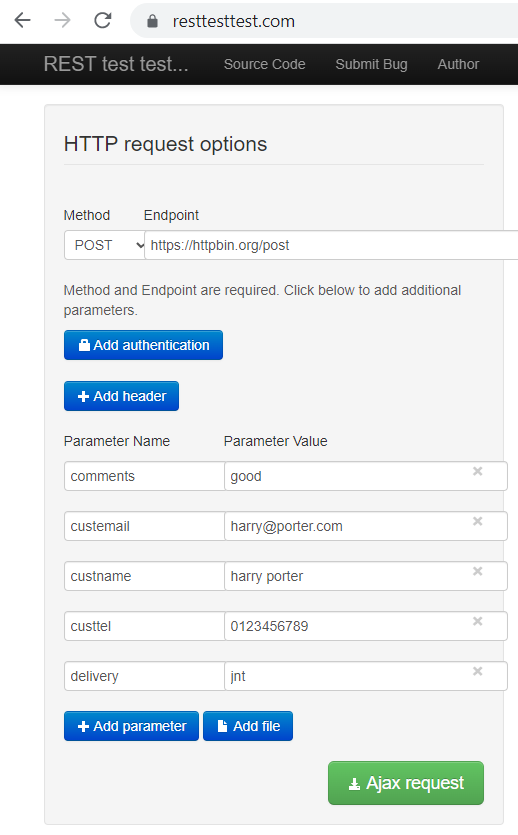Click the Add parameter button

coord(131,726)
